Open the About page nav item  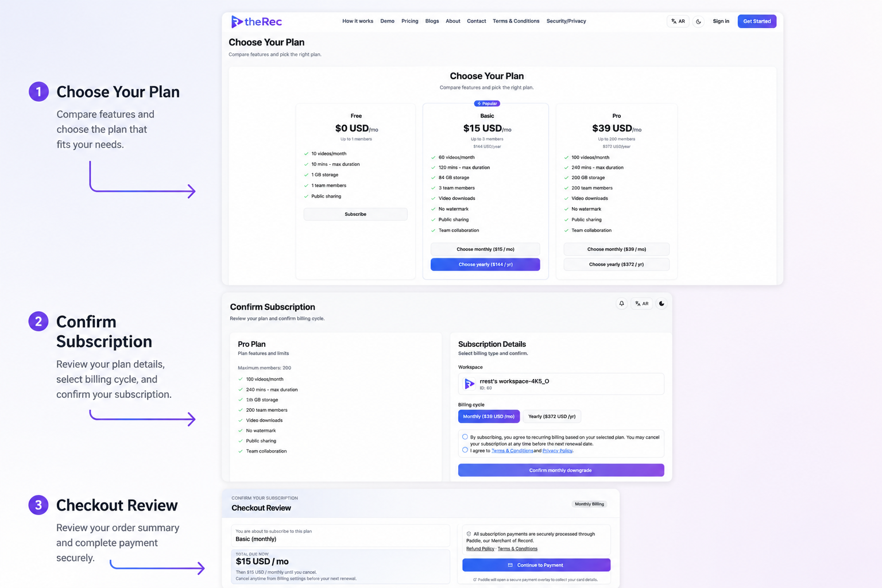(x=453, y=21)
